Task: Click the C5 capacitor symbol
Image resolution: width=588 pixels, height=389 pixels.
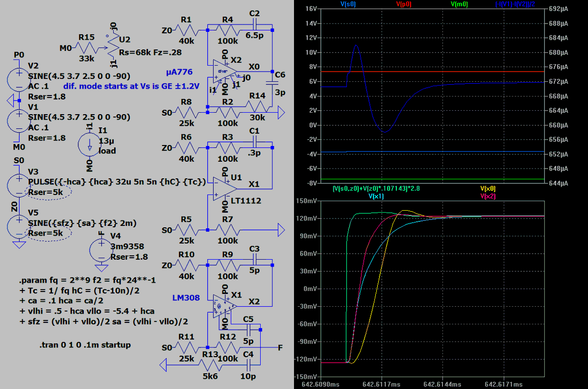Action: (248, 329)
